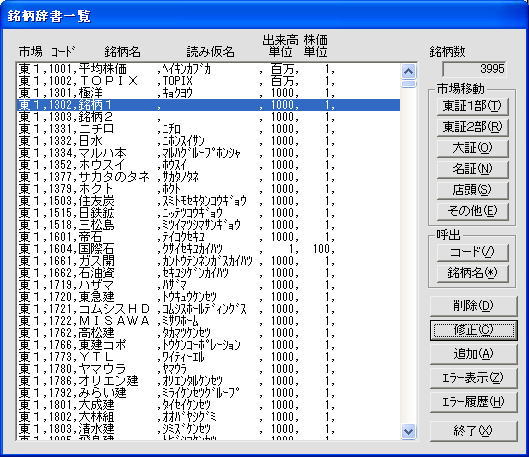
Task: Select row 1001 平均株価 in list
Action: 208,69
